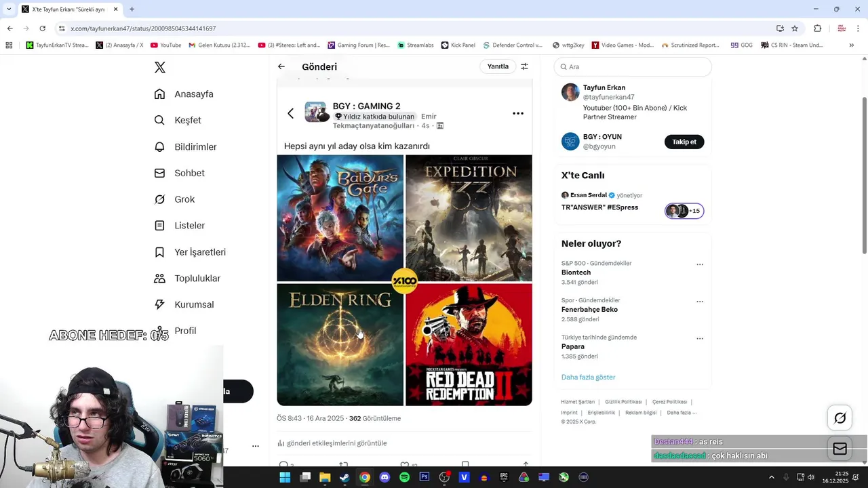Open the Elden Ring cover image
The image size is (868, 488).
340,344
